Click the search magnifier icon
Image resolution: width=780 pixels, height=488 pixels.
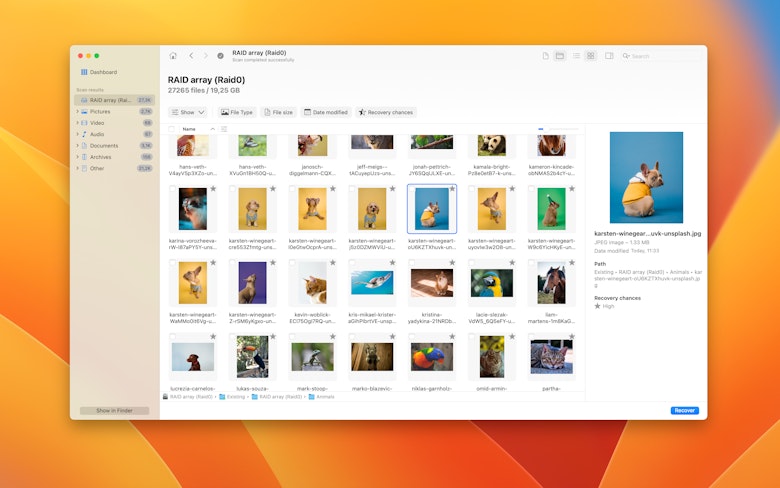coord(626,56)
